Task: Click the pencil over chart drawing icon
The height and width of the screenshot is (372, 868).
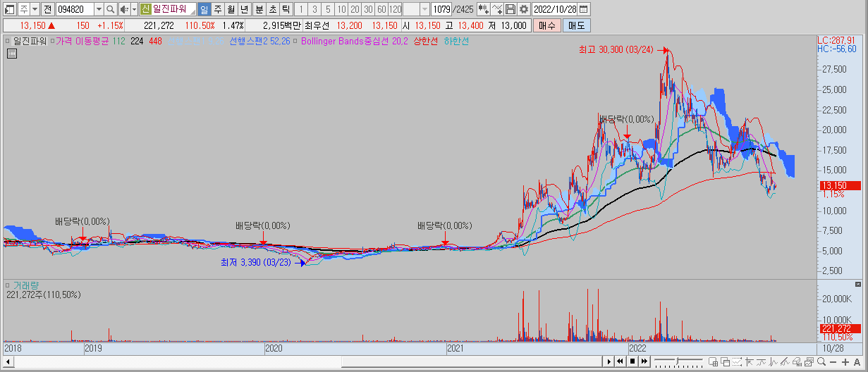Action: click(785, 361)
